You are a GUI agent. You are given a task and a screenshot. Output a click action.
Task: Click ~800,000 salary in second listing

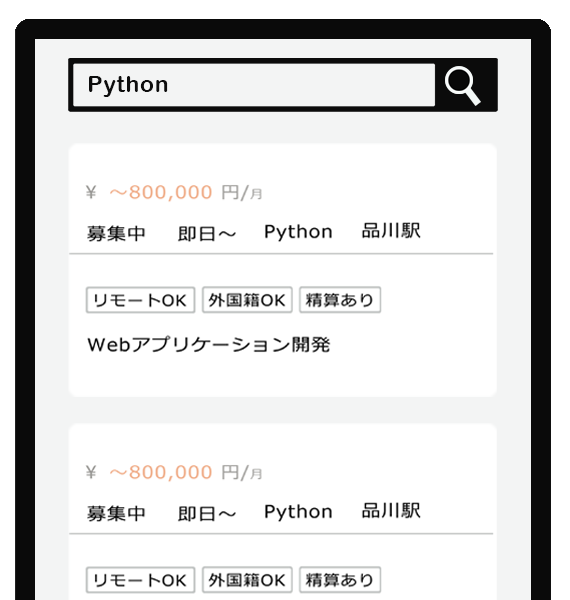(161, 472)
